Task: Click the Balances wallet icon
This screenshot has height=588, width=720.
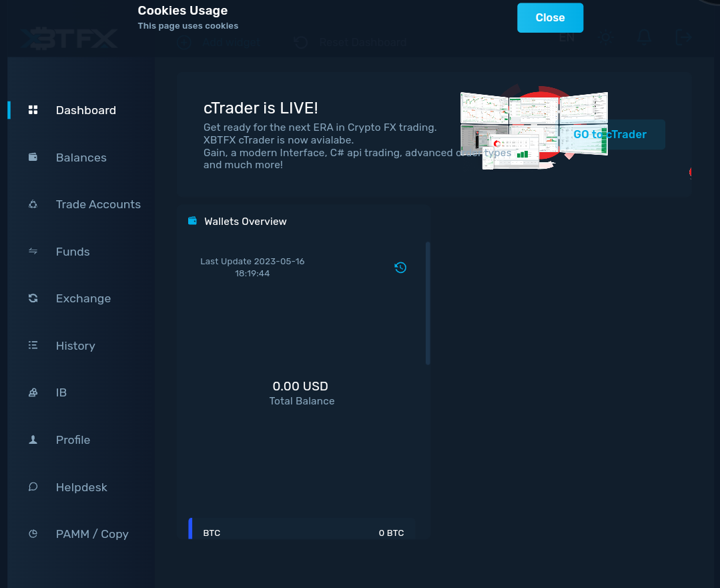Action: click(x=33, y=157)
